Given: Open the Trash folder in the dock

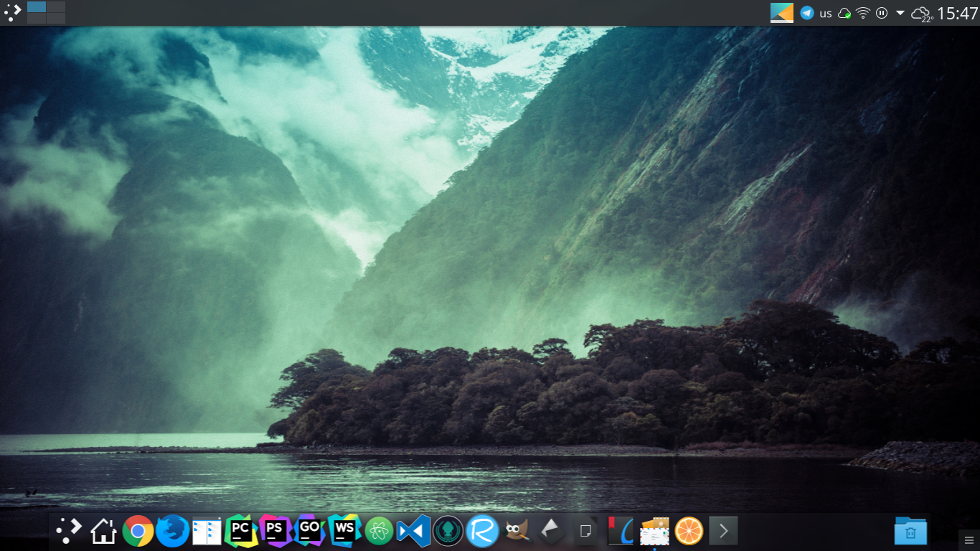Looking at the screenshot, I should (x=910, y=531).
